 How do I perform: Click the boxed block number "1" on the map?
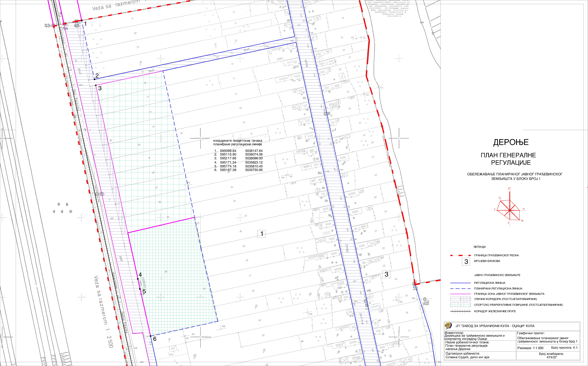pyautogui.click(x=262, y=234)
